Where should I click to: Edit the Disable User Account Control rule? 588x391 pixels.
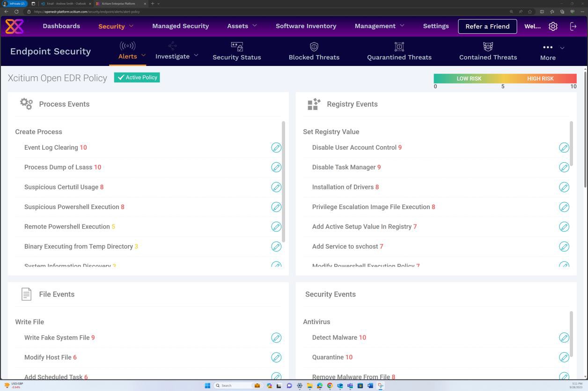coord(565,147)
